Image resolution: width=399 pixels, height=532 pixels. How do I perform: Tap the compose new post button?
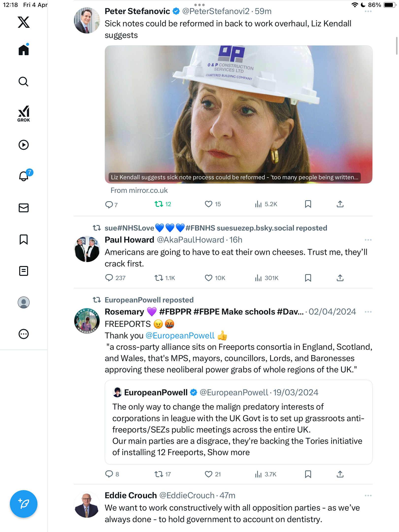coord(24,504)
